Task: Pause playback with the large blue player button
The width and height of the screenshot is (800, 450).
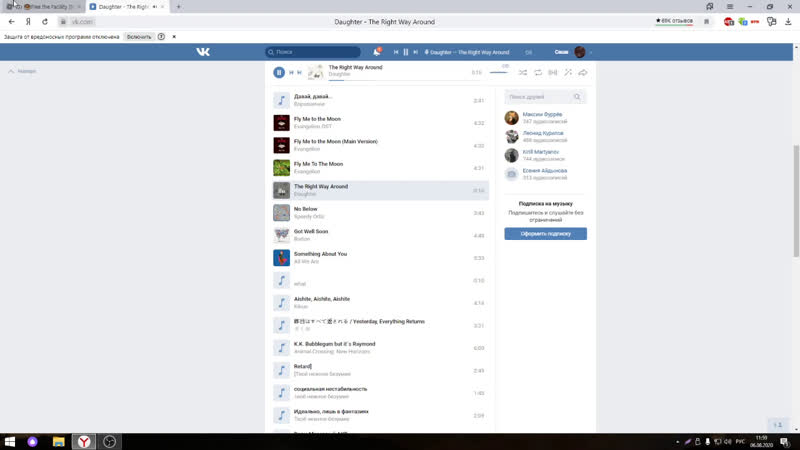Action: [x=279, y=72]
